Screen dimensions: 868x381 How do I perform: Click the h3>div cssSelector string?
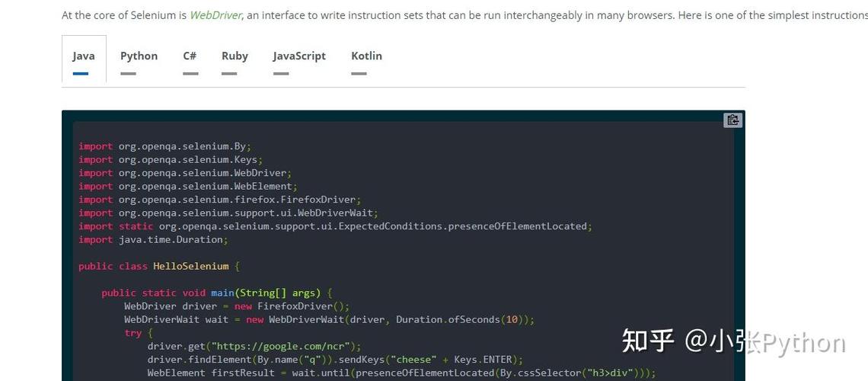611,373
